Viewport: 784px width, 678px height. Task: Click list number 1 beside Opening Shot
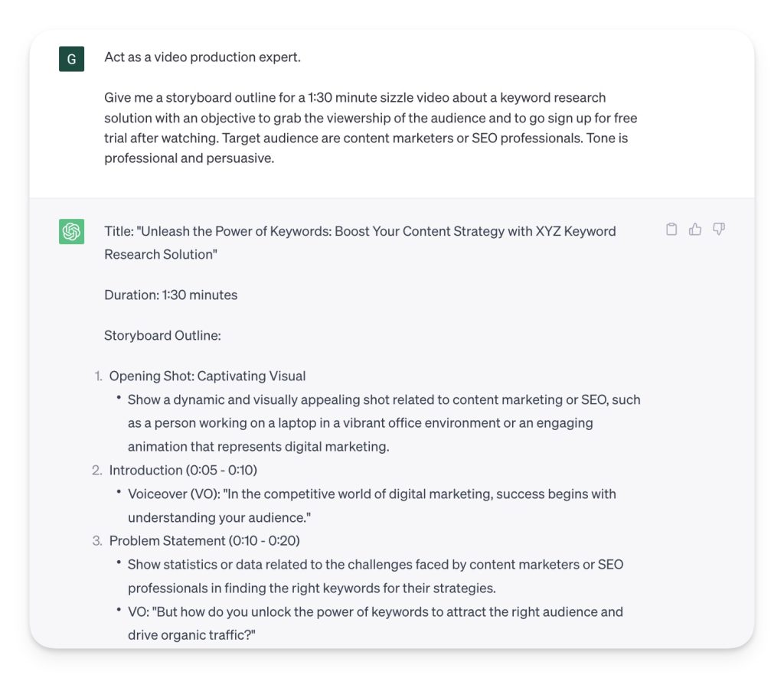click(98, 376)
